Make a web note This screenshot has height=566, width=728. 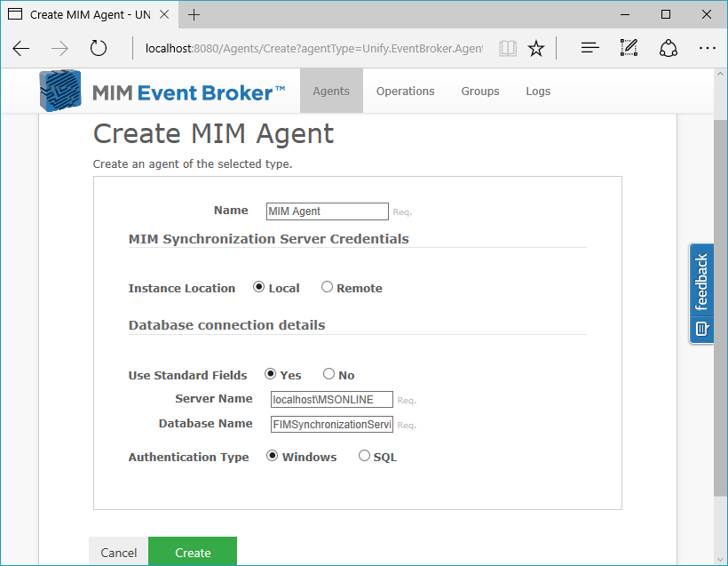[629, 48]
